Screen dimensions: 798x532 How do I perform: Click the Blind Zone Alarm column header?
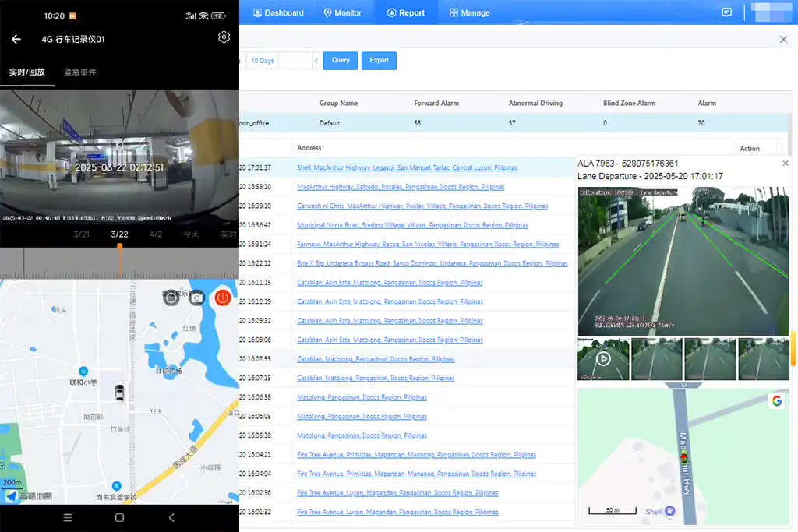pos(629,104)
